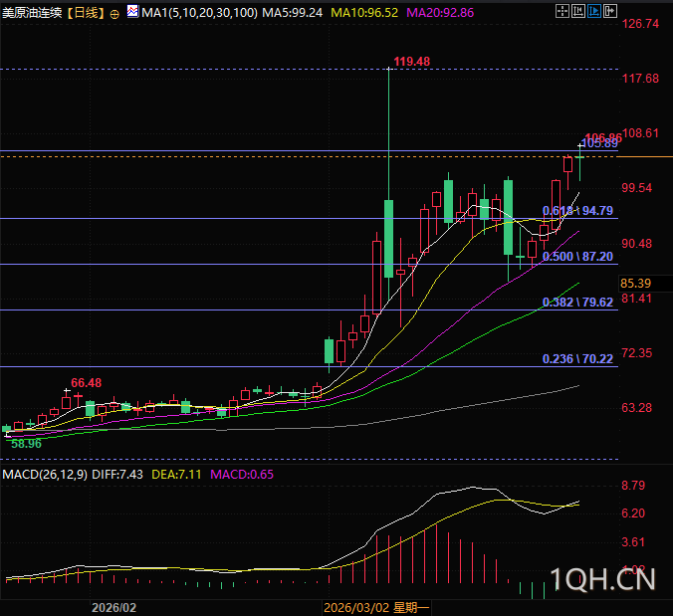This screenshot has width=673, height=616.
Task: Click the axis shrink-left chart icon
Action: pyautogui.click(x=577, y=11)
